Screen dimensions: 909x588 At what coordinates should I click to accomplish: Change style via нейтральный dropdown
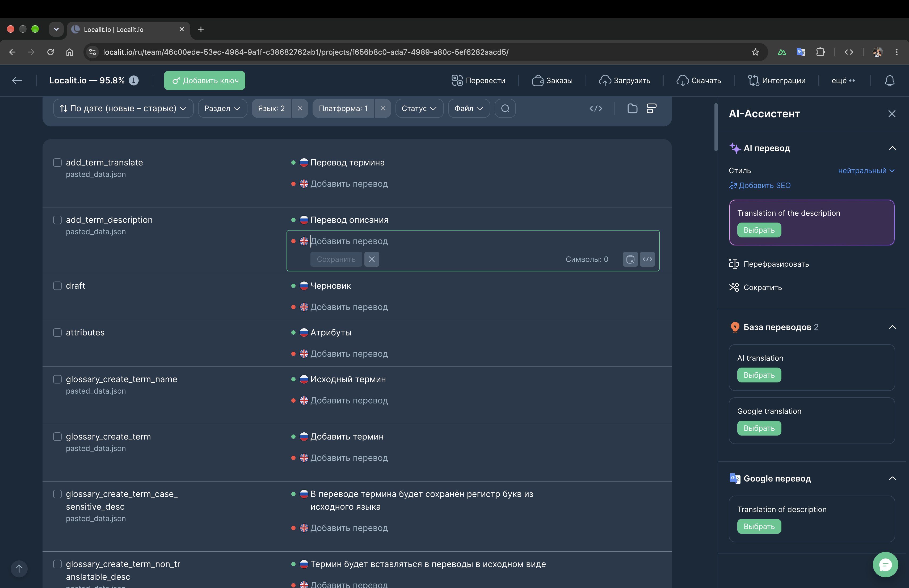[x=866, y=171]
